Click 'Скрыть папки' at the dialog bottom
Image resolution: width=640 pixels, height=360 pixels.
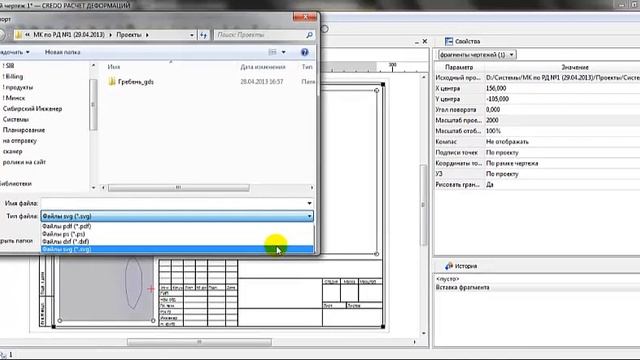tap(16, 241)
